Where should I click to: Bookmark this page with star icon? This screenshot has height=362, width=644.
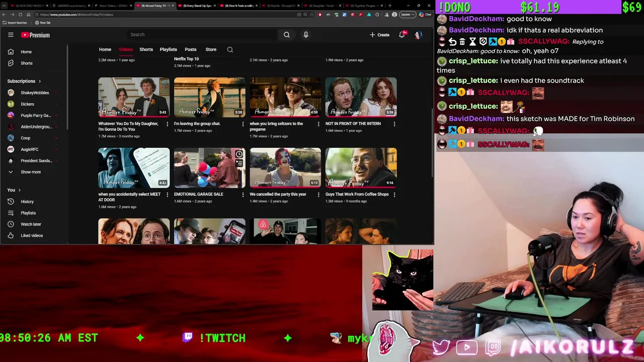point(312,15)
